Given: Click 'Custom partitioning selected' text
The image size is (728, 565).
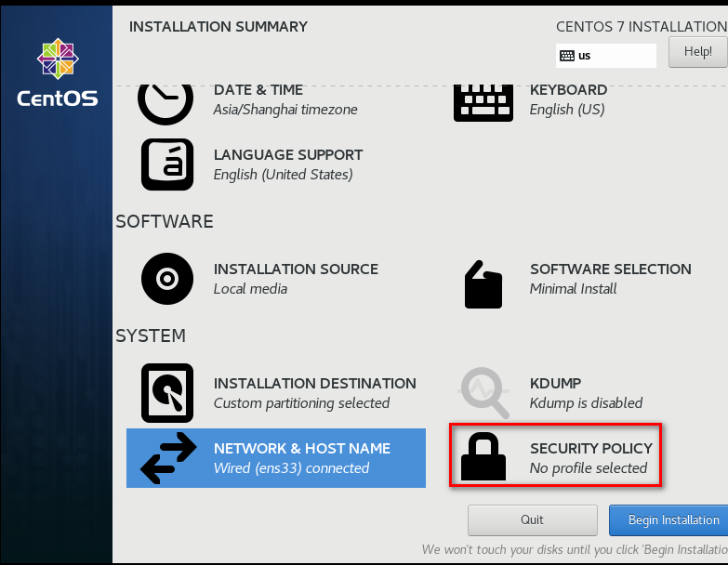Looking at the screenshot, I should 301,403.
